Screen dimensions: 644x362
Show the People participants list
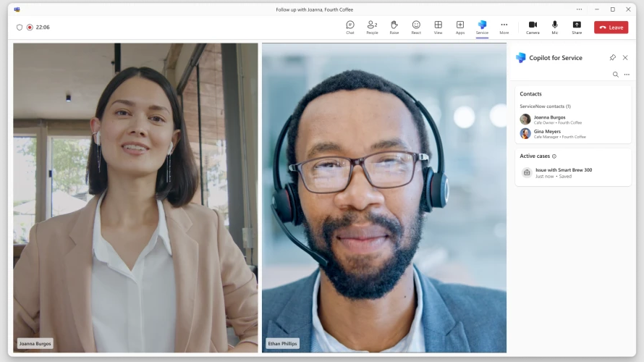(x=372, y=27)
